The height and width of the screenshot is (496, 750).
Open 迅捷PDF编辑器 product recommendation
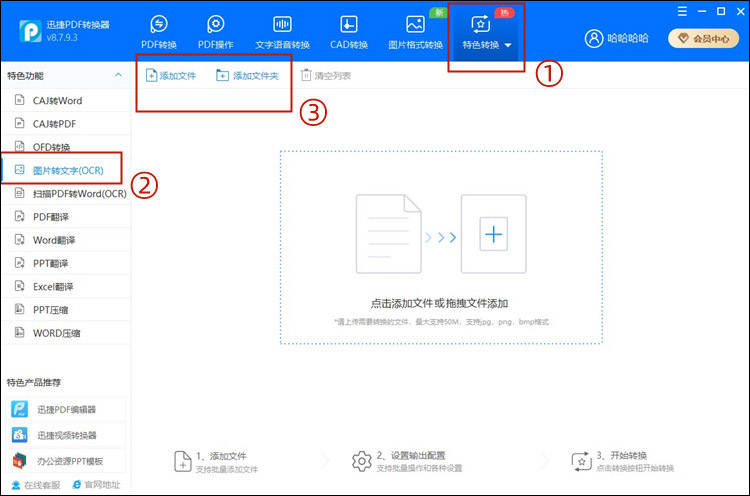click(x=66, y=409)
